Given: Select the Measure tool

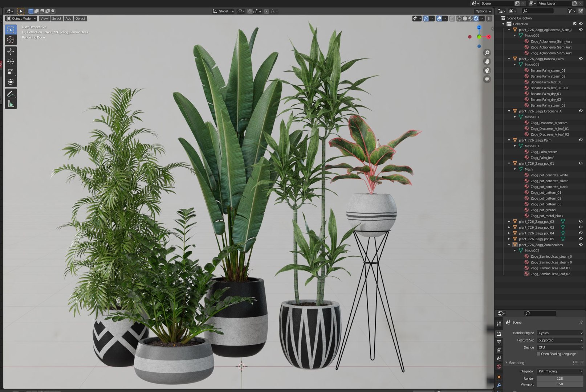Looking at the screenshot, I should click(11, 104).
